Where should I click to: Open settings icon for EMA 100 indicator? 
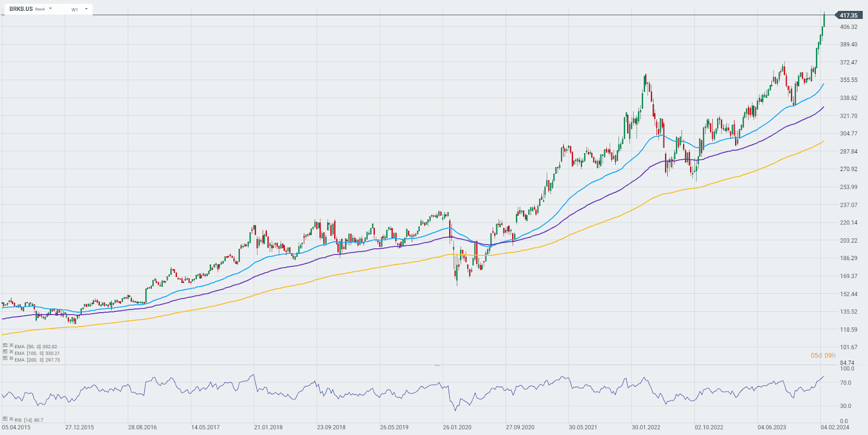click(x=5, y=352)
